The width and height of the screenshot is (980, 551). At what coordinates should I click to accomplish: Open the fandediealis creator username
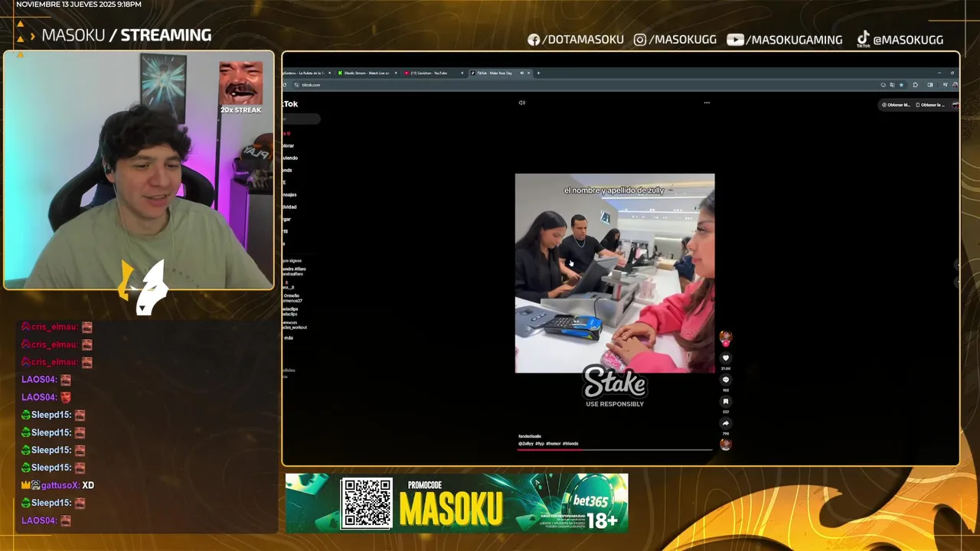point(530,436)
